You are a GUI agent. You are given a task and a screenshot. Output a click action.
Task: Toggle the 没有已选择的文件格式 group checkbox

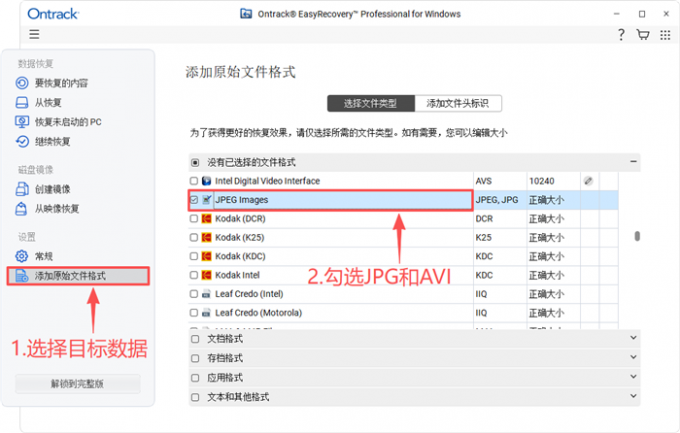pyautogui.click(x=195, y=163)
